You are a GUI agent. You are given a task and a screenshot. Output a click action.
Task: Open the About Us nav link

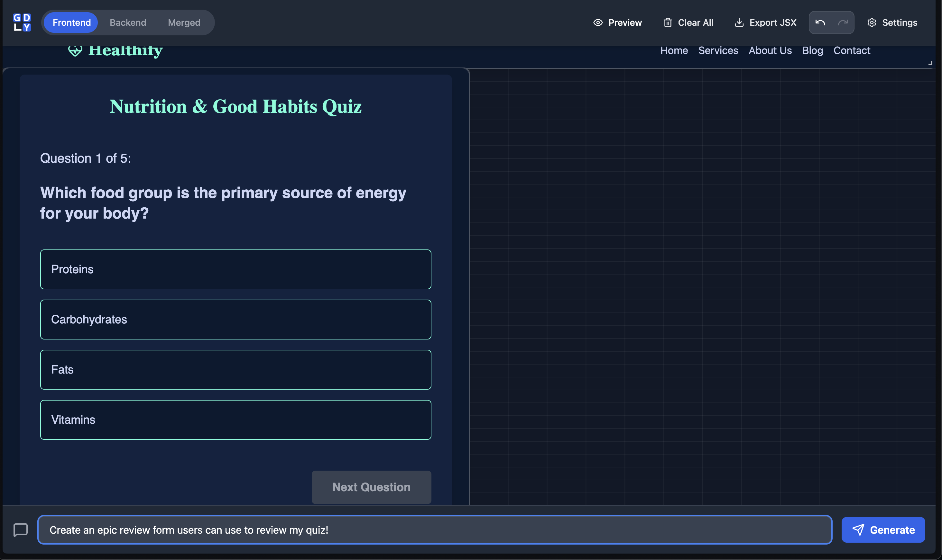[770, 50]
